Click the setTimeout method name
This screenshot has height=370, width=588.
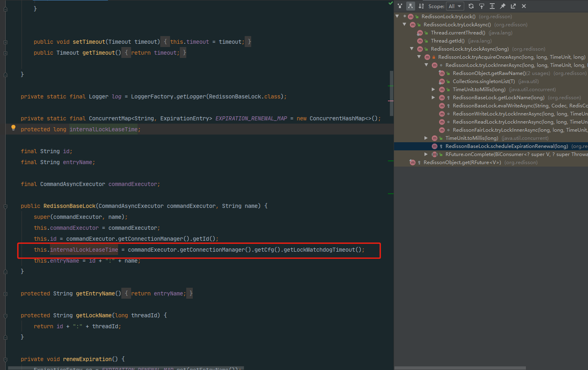89,42
